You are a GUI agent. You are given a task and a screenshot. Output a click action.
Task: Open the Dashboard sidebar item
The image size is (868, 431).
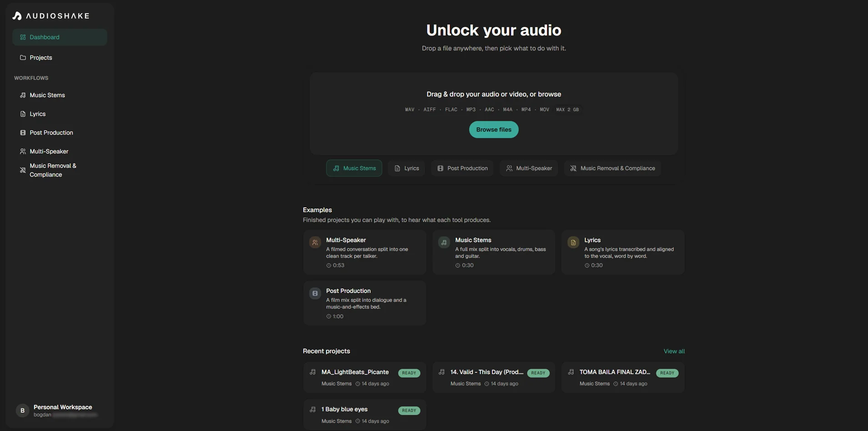pyautogui.click(x=60, y=37)
